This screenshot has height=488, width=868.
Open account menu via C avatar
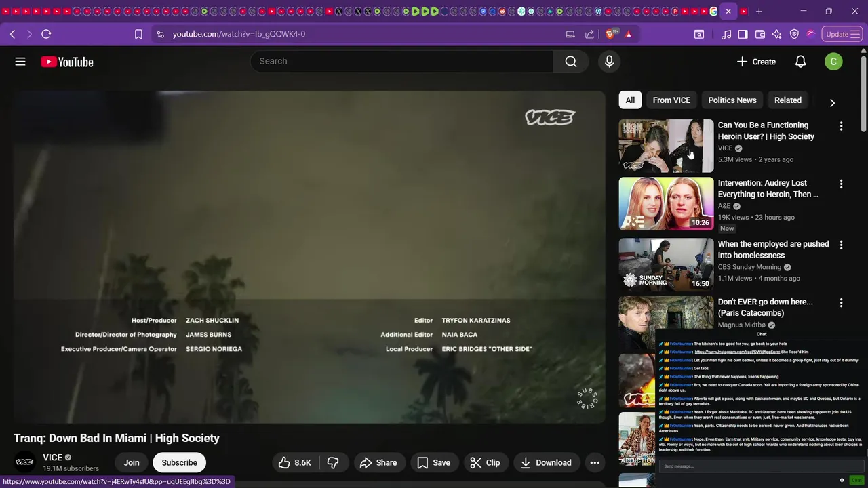click(833, 62)
